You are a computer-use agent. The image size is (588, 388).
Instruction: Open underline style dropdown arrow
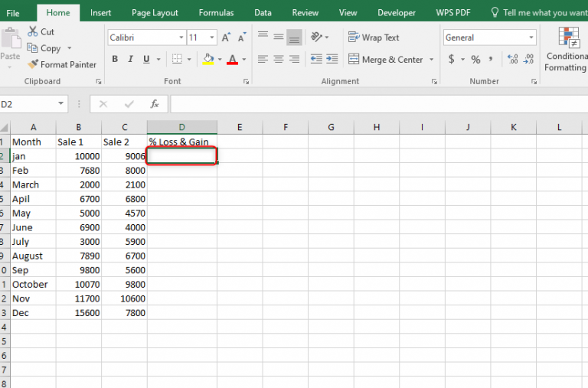point(158,59)
